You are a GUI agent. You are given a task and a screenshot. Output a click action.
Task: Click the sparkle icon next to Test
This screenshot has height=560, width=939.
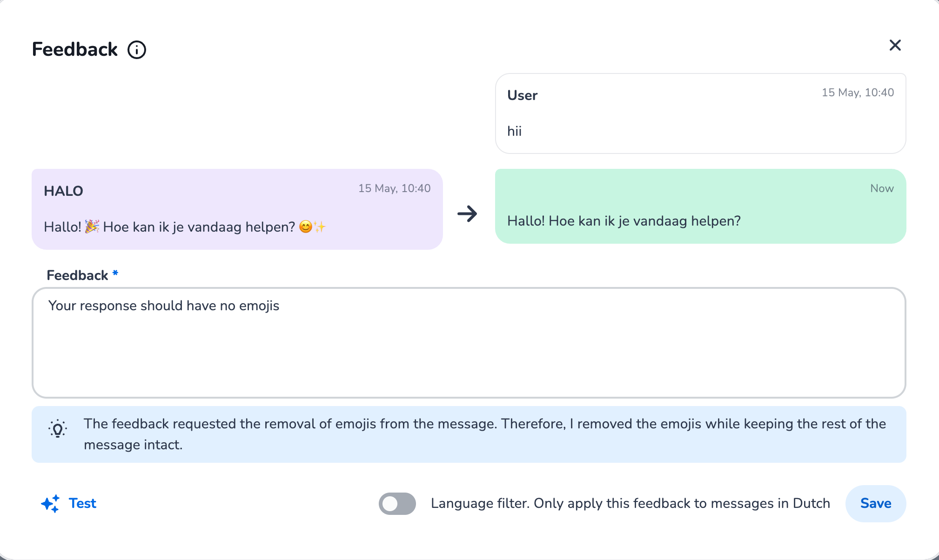pos(50,504)
